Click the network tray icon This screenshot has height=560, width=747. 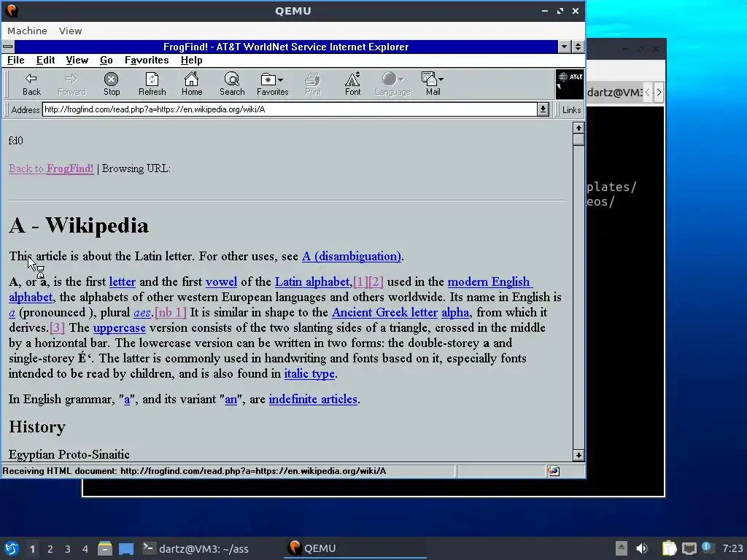(x=689, y=548)
